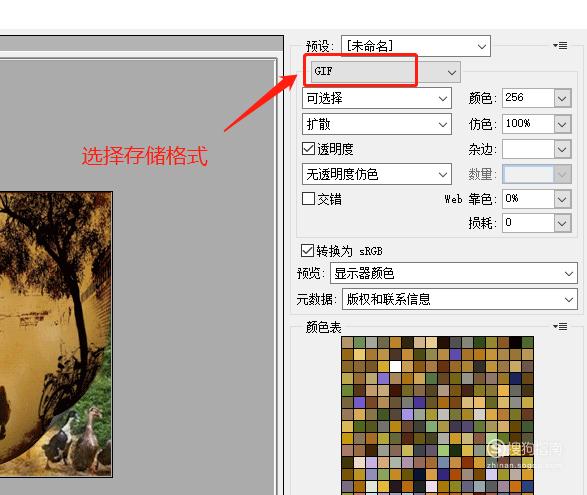Expand the 颜色 256 colors dropdown arrow

click(x=562, y=98)
